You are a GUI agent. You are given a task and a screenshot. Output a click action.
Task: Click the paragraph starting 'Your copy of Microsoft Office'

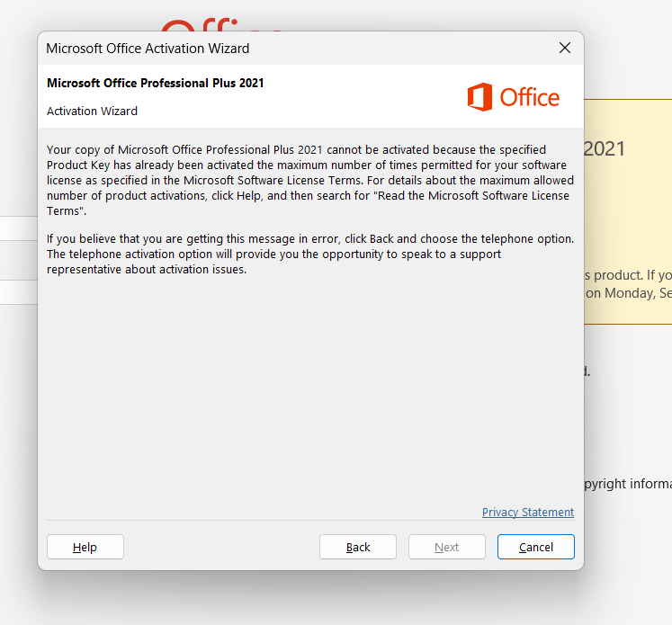[310, 181]
